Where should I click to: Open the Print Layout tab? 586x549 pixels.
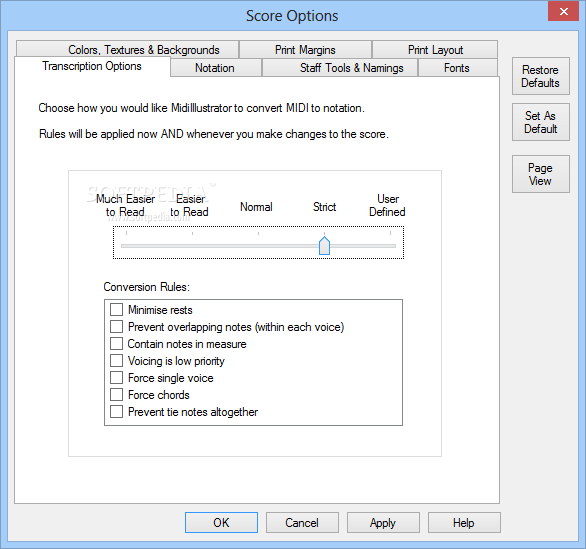435,50
